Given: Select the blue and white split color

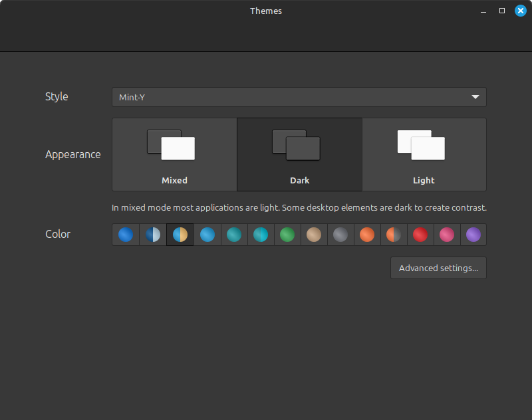Looking at the screenshot, I should click(153, 235).
